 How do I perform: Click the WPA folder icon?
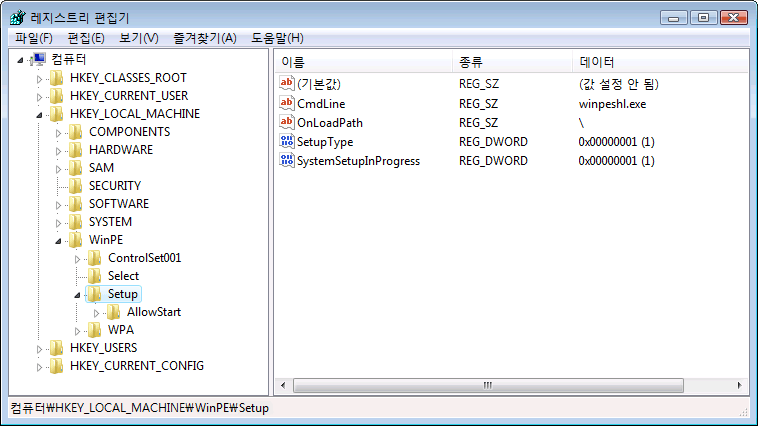point(94,330)
